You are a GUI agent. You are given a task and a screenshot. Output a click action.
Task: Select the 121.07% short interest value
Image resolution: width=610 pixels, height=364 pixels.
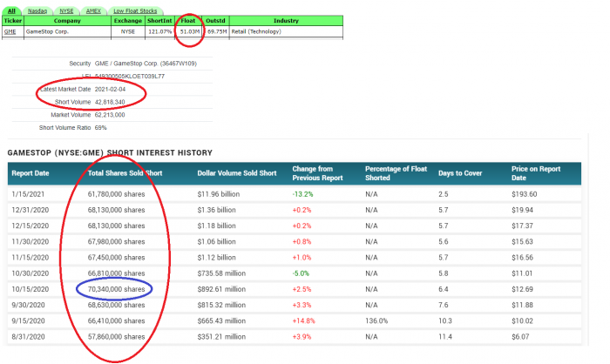coord(159,31)
